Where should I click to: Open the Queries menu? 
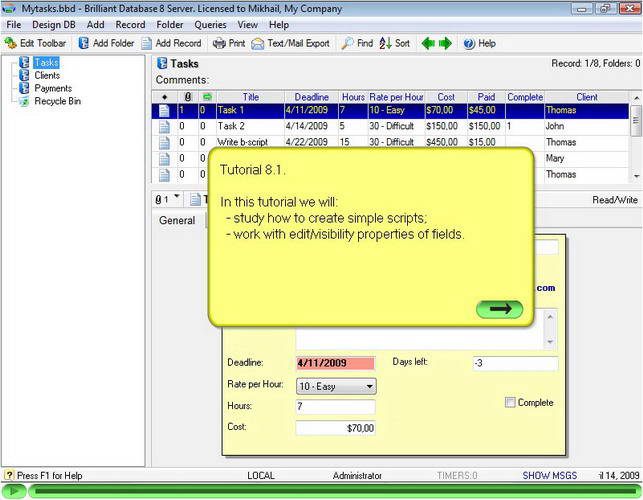tap(210, 25)
